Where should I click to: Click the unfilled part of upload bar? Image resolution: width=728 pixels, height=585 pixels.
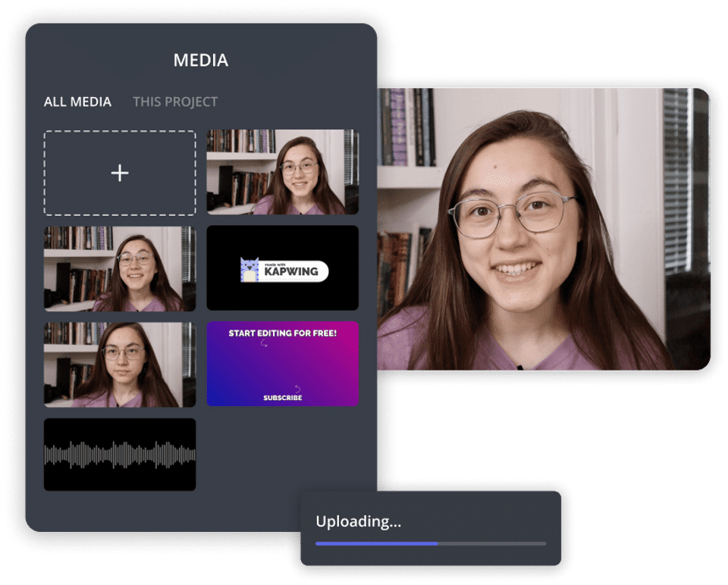tap(492, 544)
